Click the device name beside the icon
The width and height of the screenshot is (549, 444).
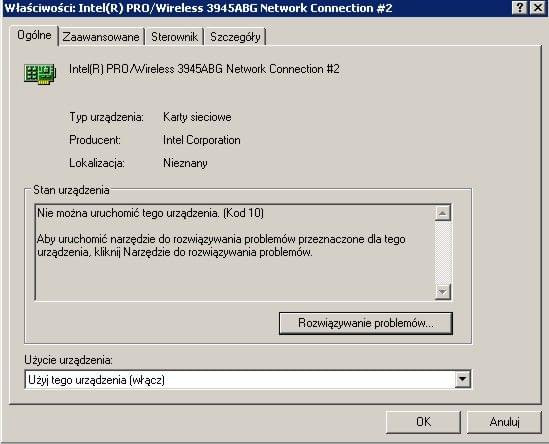pos(204,69)
